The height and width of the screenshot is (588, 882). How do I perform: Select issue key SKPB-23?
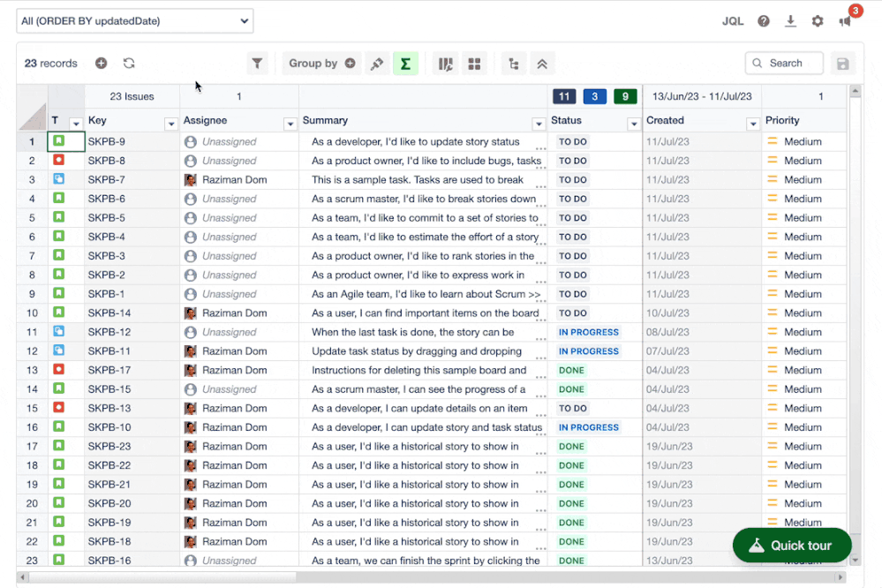tap(109, 446)
